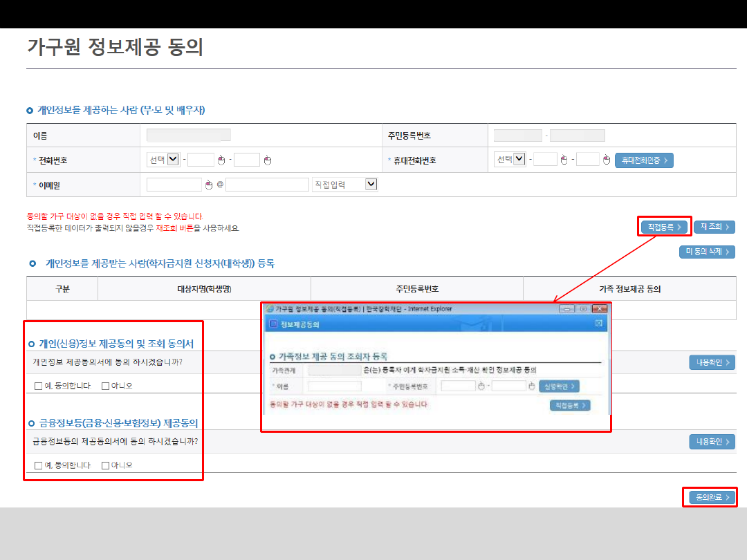The image size is (747, 560).
Task: Check '아니오' for 금융정보등 제공동의
Action: click(106, 465)
